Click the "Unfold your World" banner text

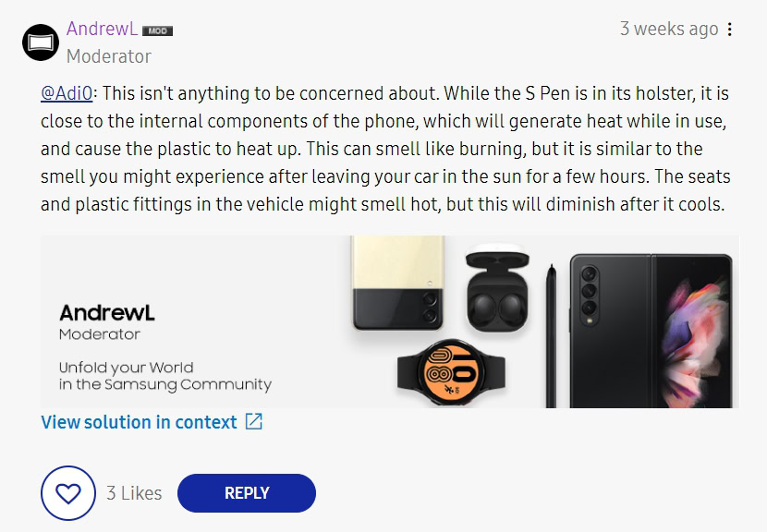127,367
